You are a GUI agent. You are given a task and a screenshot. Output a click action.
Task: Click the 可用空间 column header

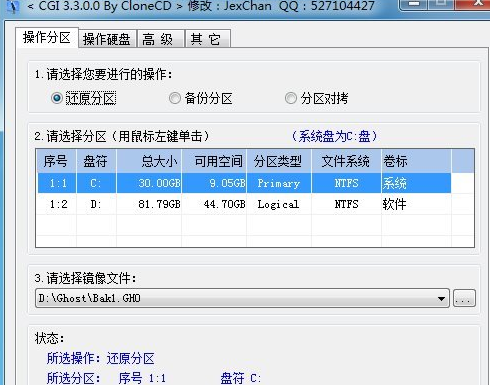tap(214, 161)
